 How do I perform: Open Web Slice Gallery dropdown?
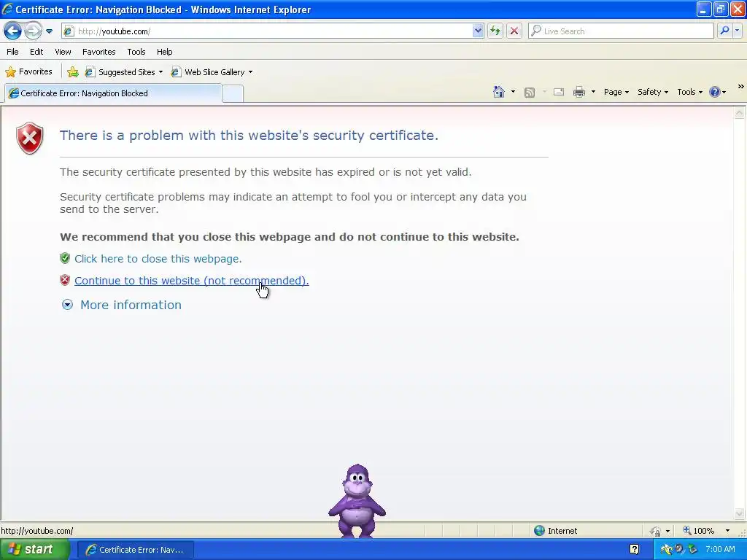coord(212,72)
